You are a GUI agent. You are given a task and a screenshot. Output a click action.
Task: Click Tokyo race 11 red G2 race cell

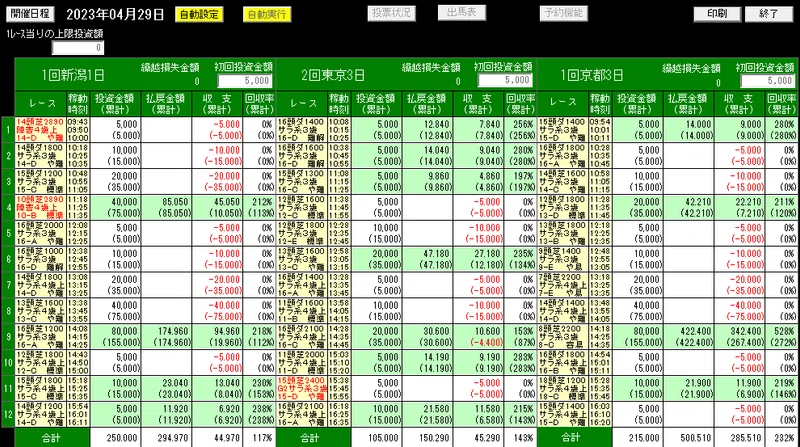302,388
